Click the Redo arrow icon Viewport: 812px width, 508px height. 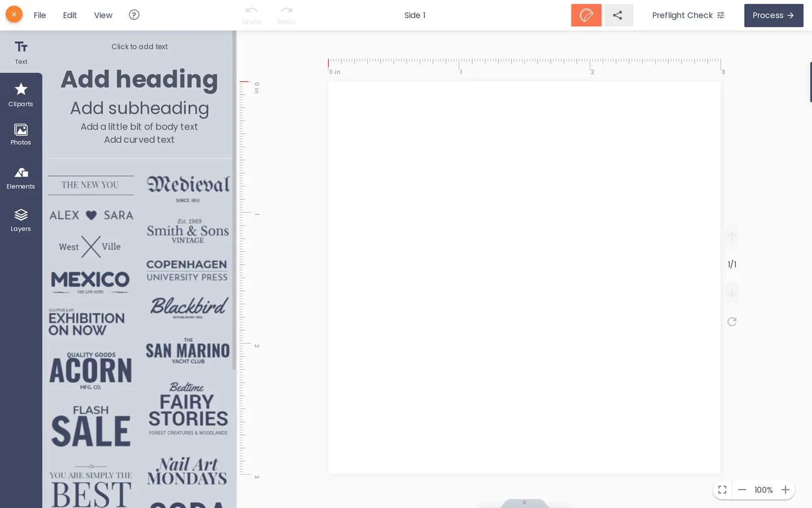coord(287,10)
